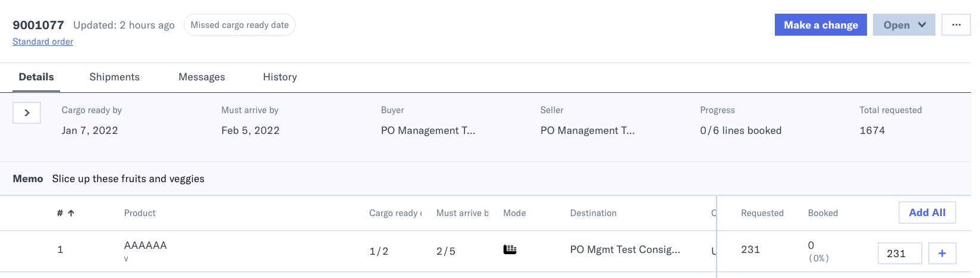
Task: Click the Add All button
Action: (927, 213)
